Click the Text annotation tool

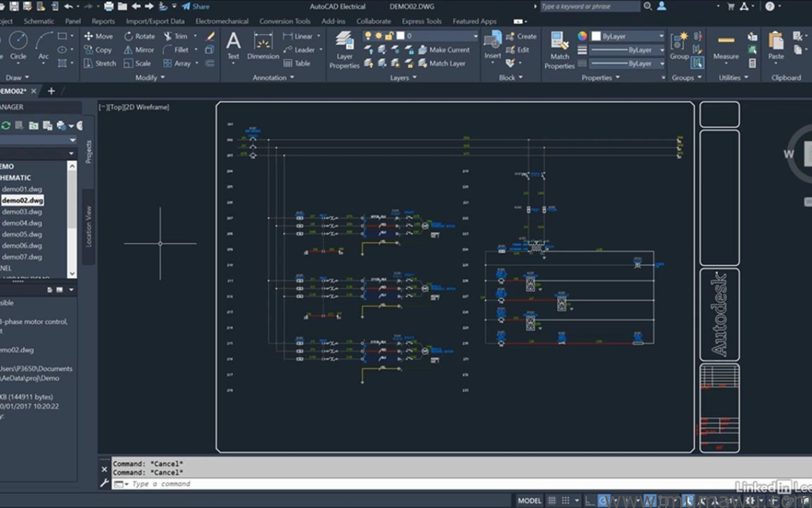[x=233, y=47]
